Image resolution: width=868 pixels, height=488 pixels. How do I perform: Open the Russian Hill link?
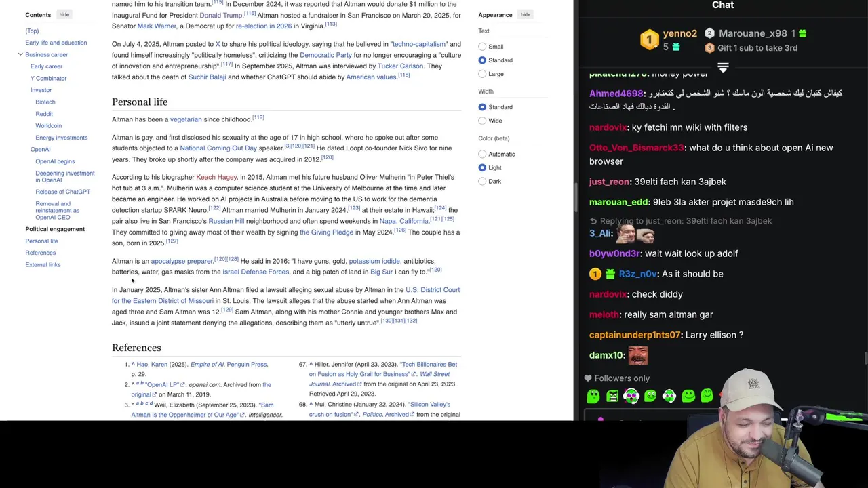pyautogui.click(x=226, y=221)
